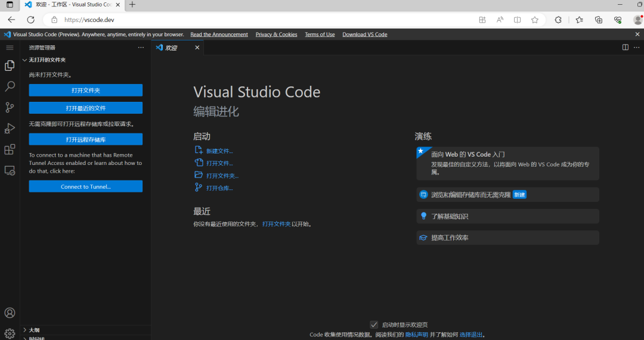Open 浏览和编辑存储库而无需克隆 walkthrough
644x340 pixels.
tap(507, 195)
